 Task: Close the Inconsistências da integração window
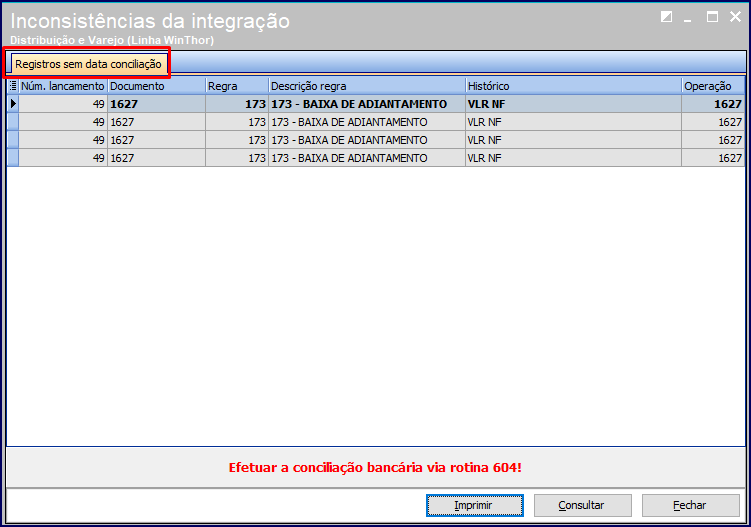[x=735, y=17]
